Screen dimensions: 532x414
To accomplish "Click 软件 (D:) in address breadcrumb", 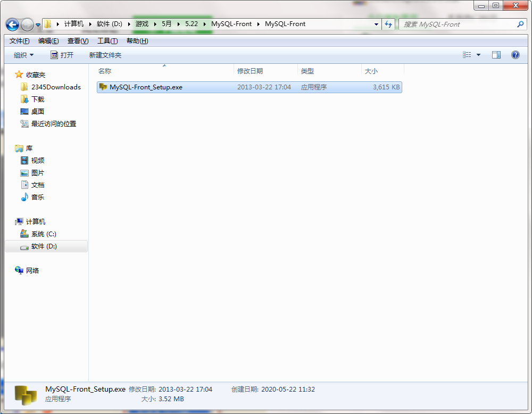I will click(109, 24).
